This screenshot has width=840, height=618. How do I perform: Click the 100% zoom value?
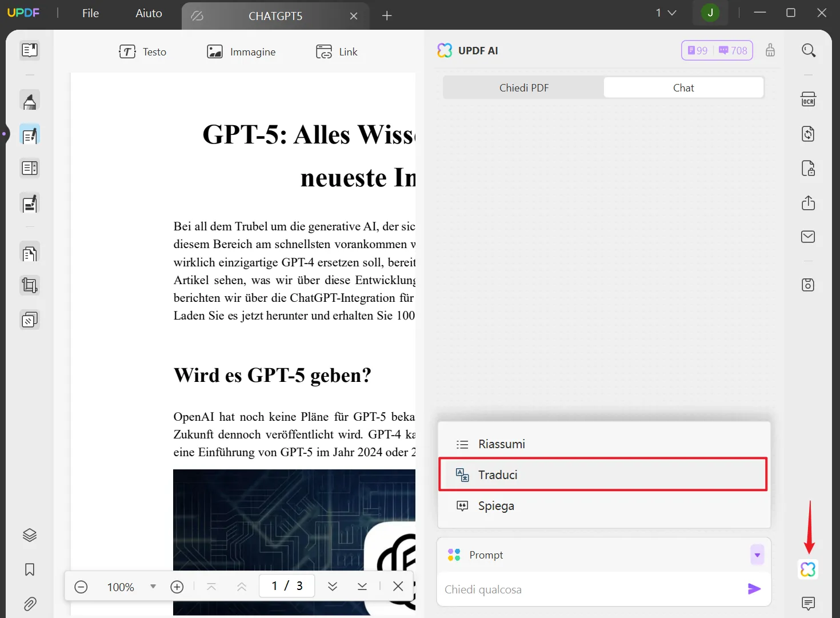(121, 587)
